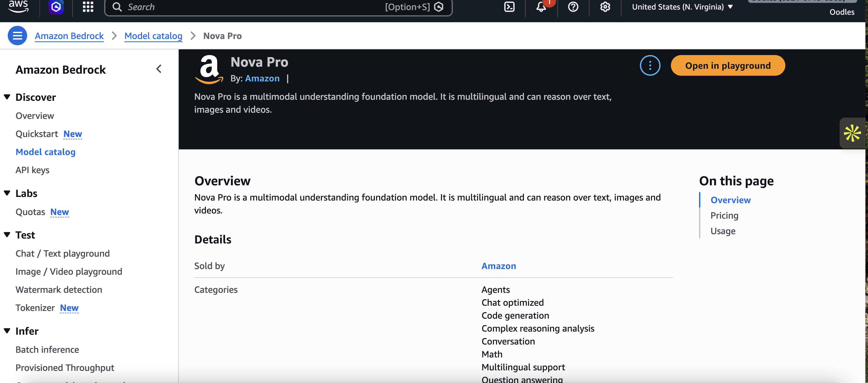Click the Code generation category entry
Viewport: 868px width, 383px height.
pyautogui.click(x=515, y=315)
